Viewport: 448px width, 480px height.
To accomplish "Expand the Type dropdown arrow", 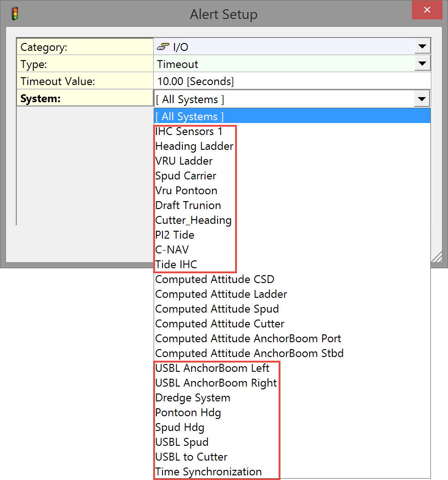I will 422,64.
